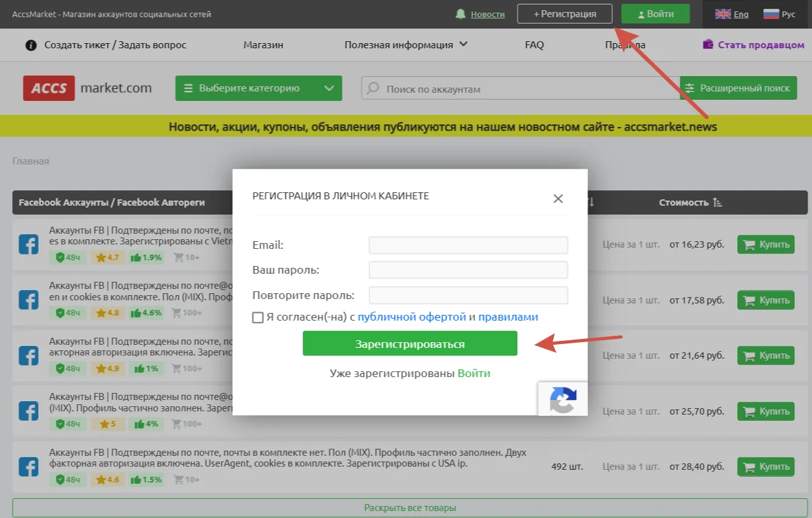Click Купить for the 21,64 руб. listing
Viewport: 812px width, 518px height.
pos(766,355)
